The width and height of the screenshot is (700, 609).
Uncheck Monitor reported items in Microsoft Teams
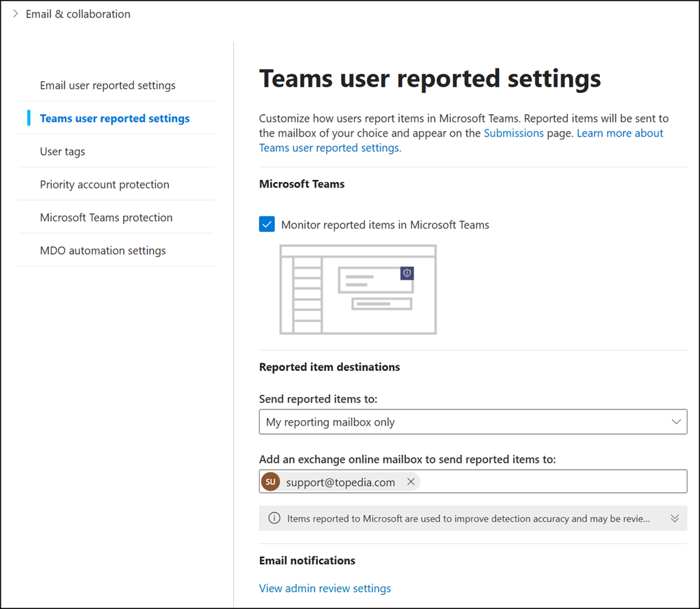pyautogui.click(x=267, y=224)
